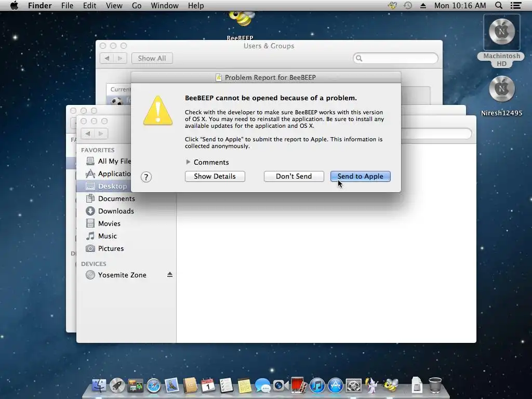Open the help question mark button
532x399 pixels.
pos(146,177)
